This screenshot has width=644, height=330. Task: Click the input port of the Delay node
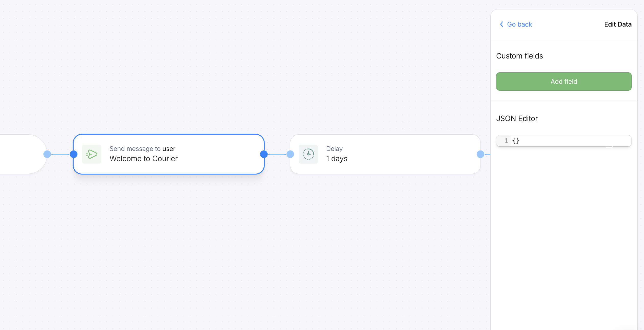[x=290, y=154]
